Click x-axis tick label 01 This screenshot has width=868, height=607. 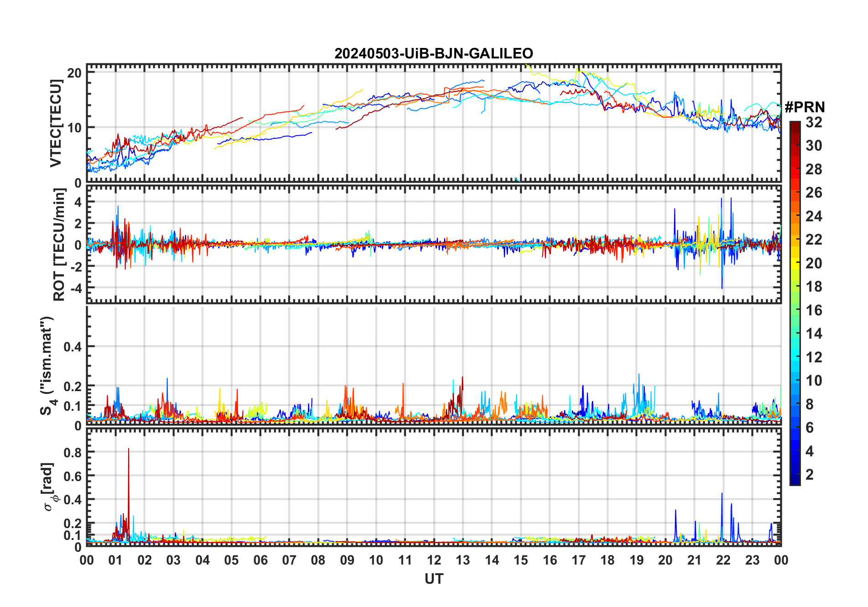click(x=115, y=560)
